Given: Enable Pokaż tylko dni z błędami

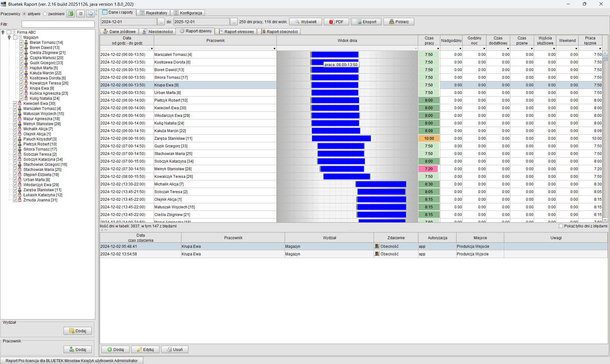Looking at the screenshot, I should pos(561,226).
